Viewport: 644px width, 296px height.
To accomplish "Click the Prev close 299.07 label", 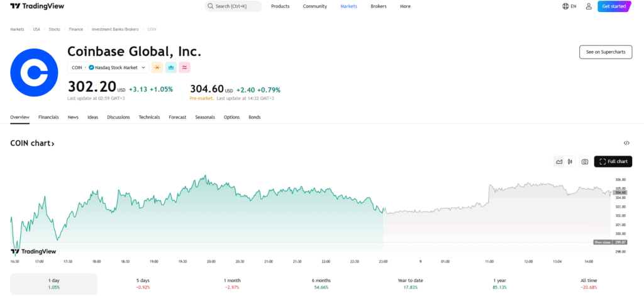I will pyautogui.click(x=610, y=242).
